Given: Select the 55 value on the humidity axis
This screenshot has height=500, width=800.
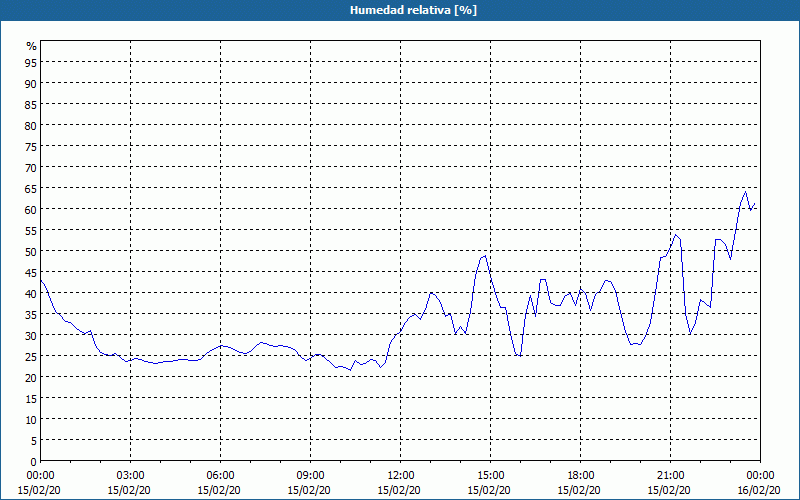Looking at the screenshot, I should point(31,231).
